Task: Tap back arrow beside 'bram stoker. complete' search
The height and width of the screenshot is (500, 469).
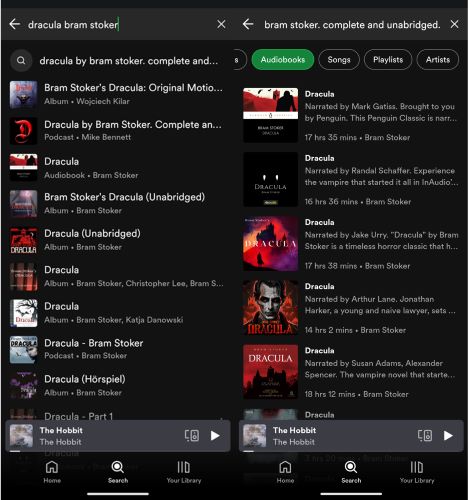Action: tap(248, 24)
